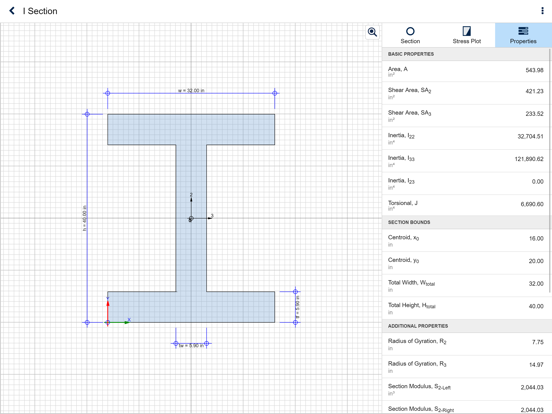Click the red-green origin axes icon

click(x=117, y=313)
